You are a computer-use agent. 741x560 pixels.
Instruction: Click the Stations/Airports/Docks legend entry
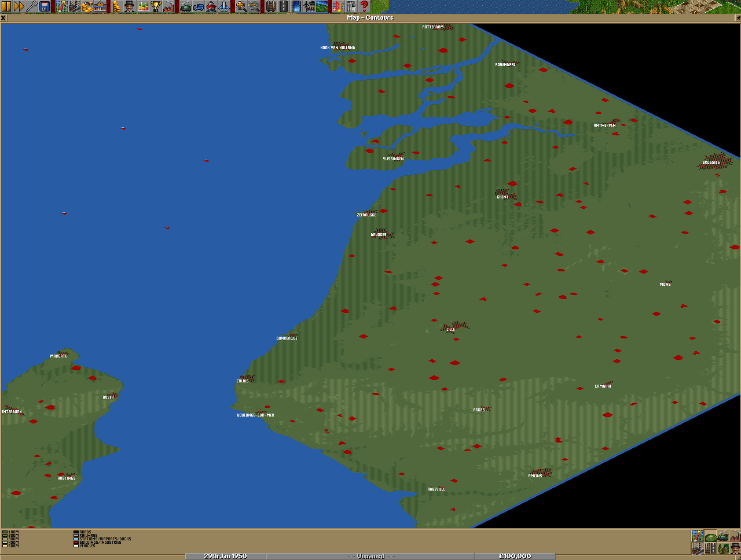click(102, 539)
